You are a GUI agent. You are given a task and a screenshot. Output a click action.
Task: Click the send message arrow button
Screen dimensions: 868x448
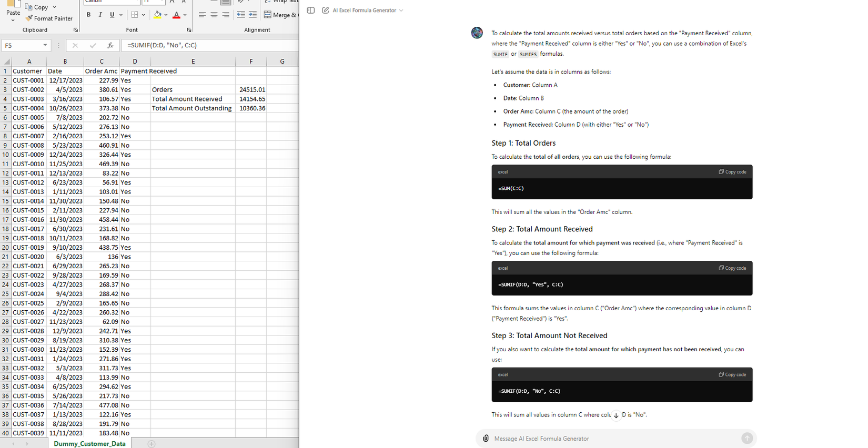pos(747,438)
